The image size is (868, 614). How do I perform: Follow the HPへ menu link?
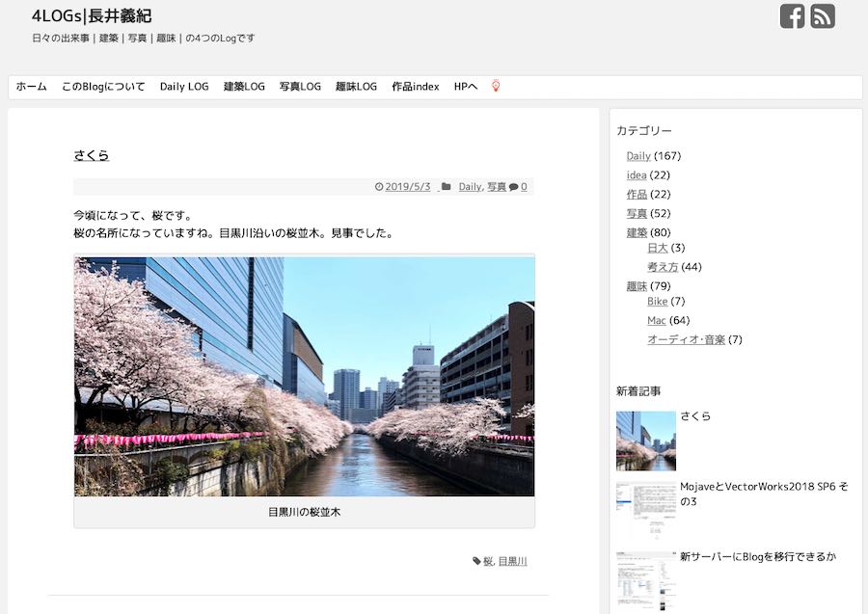click(466, 87)
